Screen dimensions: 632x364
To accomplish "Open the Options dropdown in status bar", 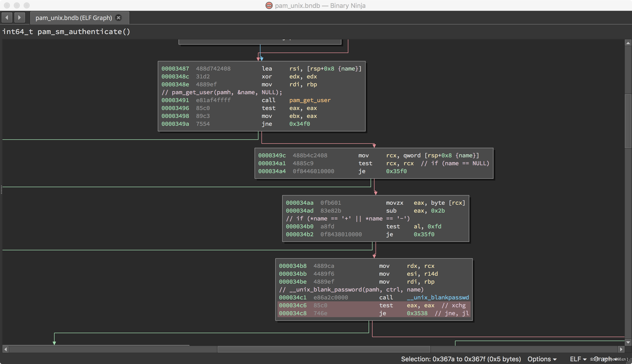I will [x=542, y=359].
